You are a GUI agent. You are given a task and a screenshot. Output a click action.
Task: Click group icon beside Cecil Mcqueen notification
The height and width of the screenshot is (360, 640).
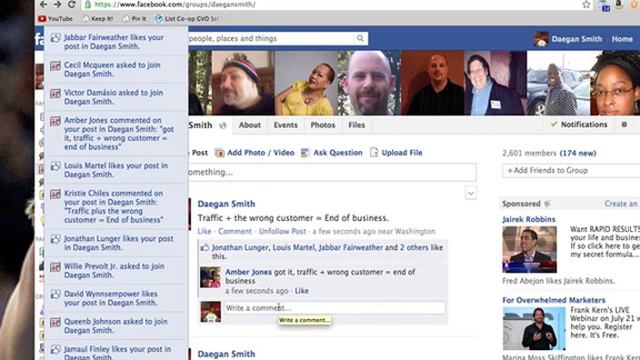56,66
